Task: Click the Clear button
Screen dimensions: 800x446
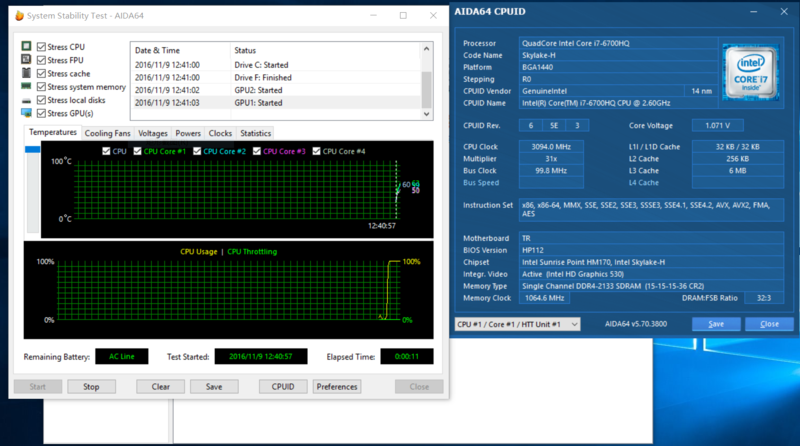Action: pos(160,387)
